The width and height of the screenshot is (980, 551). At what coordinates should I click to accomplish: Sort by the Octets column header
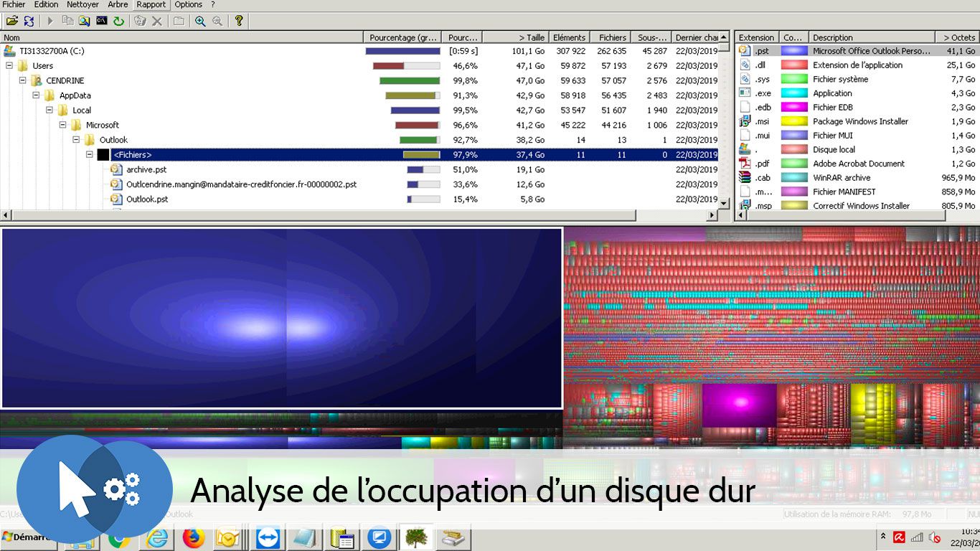[x=957, y=37]
